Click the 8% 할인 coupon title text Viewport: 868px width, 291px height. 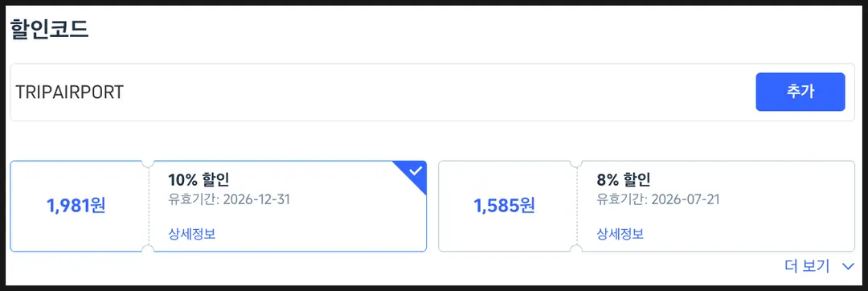pos(624,179)
